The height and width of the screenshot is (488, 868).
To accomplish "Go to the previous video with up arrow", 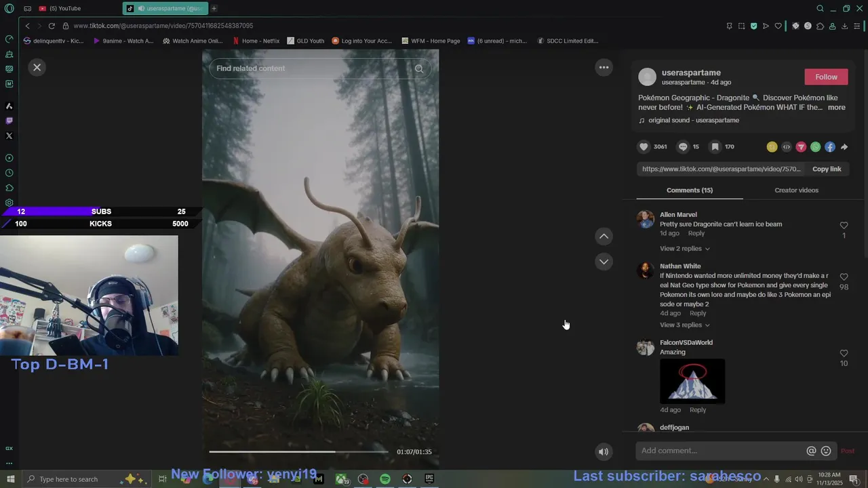I will 604,236.
